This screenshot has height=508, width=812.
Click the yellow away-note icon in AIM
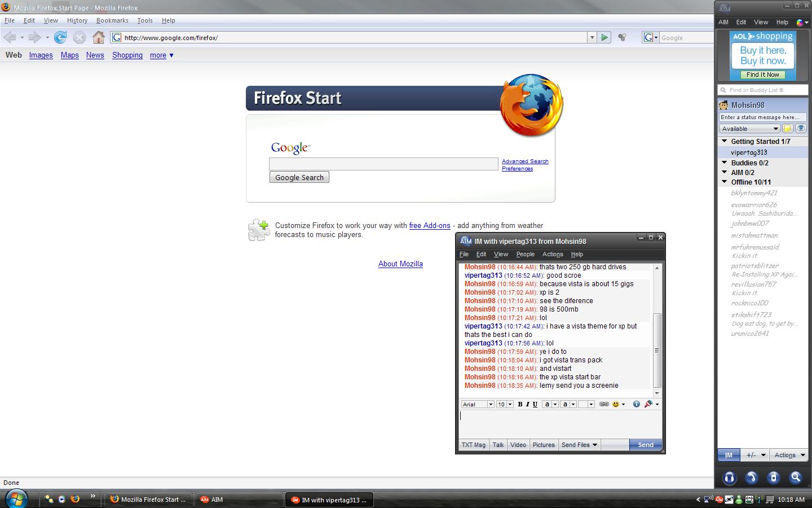tap(788, 129)
